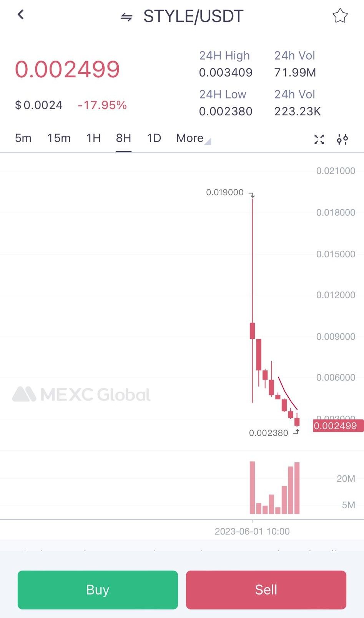Click the swap trading pair icon

(x=126, y=17)
